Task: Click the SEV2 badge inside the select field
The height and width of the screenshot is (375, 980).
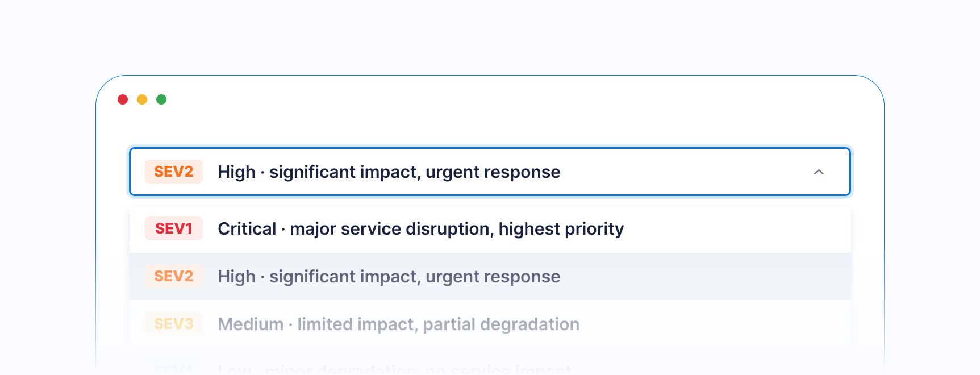Action: pos(174,172)
